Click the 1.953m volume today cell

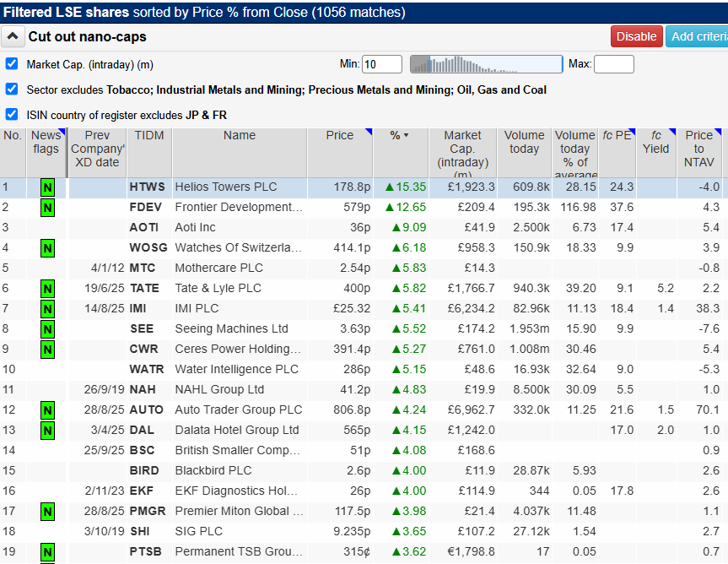click(x=529, y=329)
